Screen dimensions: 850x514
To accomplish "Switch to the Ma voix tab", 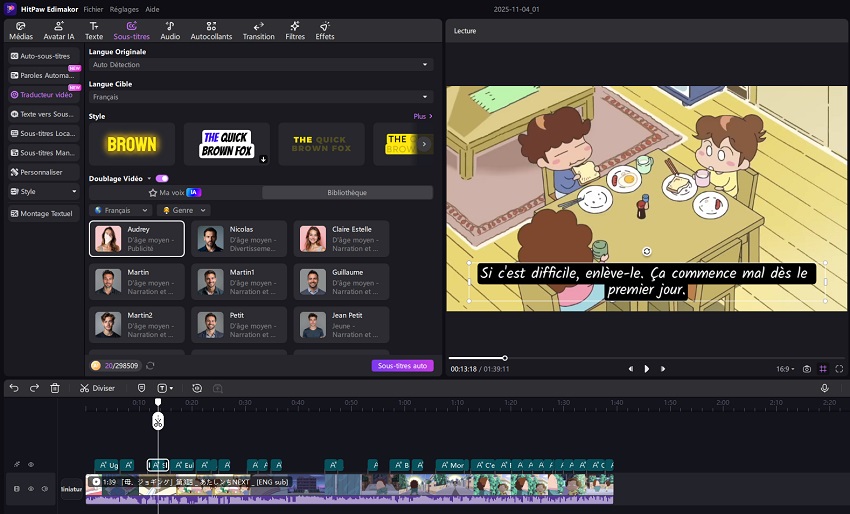I will tap(175, 192).
